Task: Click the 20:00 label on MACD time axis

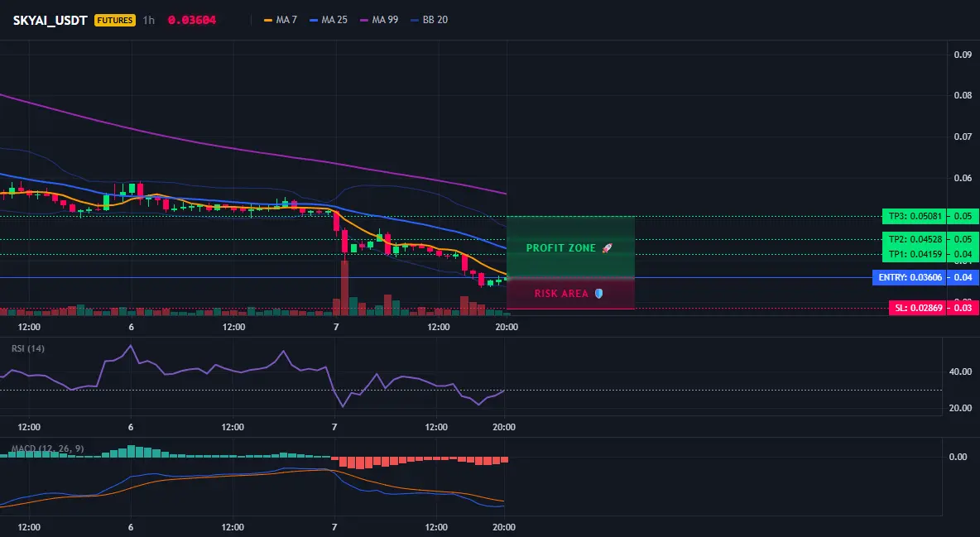Action: pyautogui.click(x=504, y=527)
